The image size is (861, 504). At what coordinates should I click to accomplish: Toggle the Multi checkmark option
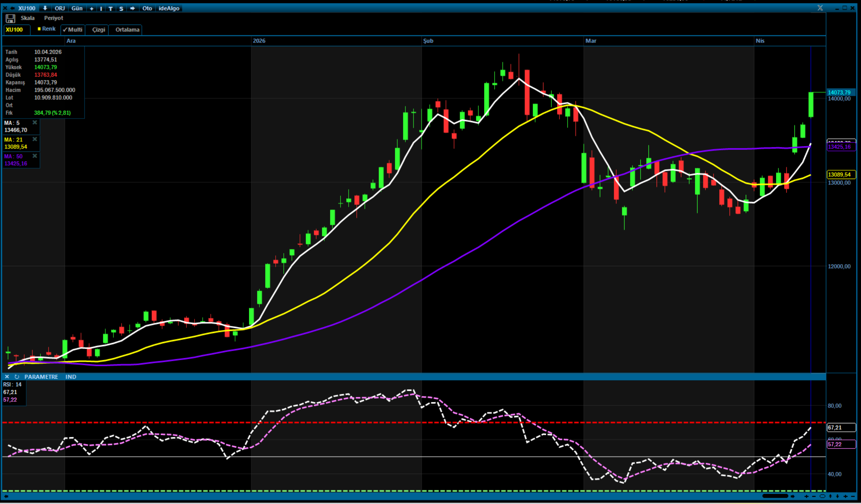tap(73, 30)
